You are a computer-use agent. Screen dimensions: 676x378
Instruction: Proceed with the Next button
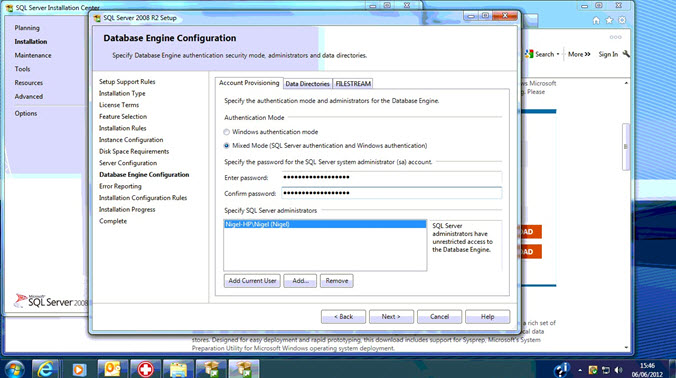[x=391, y=316]
